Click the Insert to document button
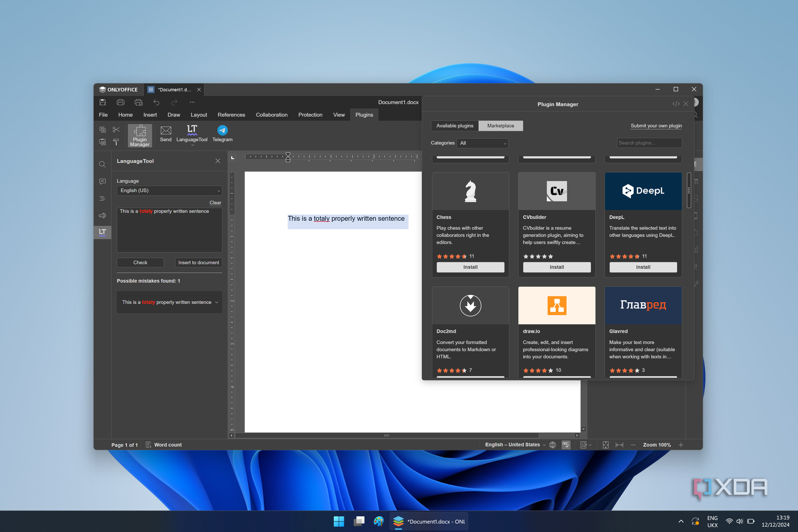This screenshot has width=798, height=532. point(199,263)
